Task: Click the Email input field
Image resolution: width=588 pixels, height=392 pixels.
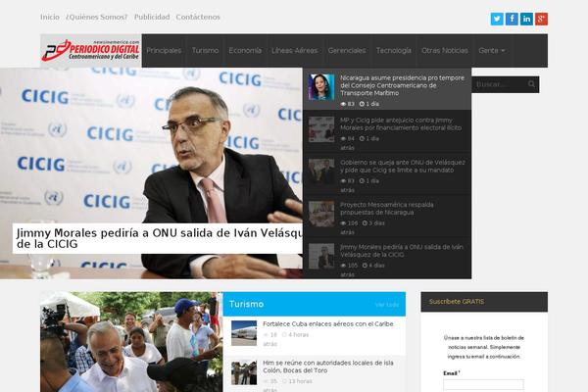Action: [483, 384]
